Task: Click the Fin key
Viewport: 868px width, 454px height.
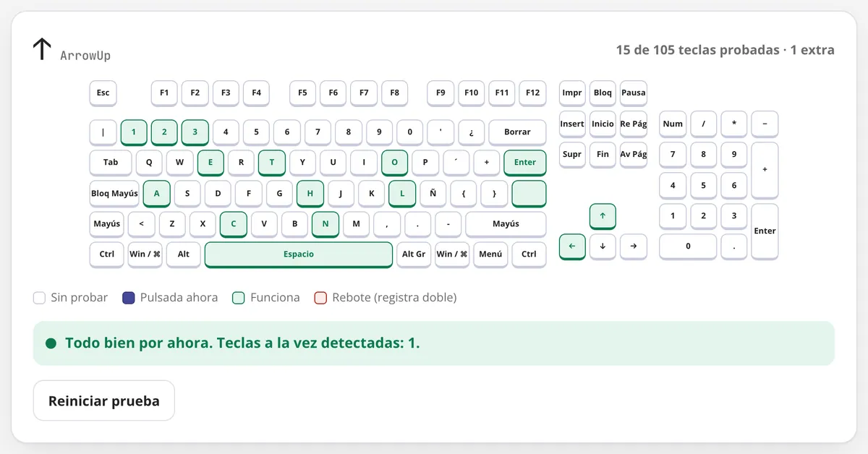Action: pyautogui.click(x=603, y=155)
